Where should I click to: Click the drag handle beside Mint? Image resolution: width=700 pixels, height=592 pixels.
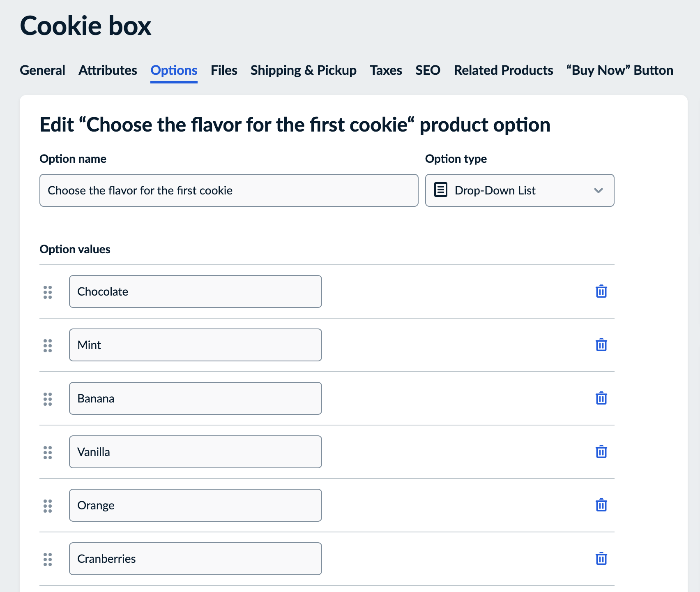point(48,346)
